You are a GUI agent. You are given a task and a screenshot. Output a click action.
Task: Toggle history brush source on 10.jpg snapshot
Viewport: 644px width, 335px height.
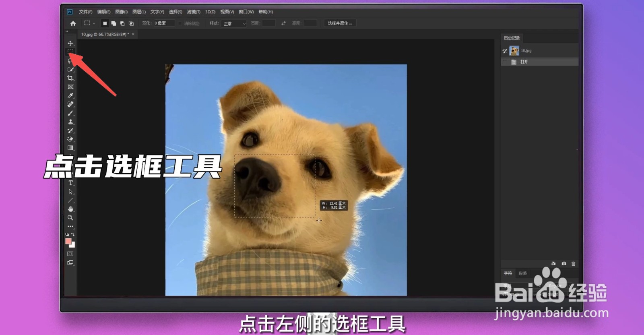(x=505, y=51)
